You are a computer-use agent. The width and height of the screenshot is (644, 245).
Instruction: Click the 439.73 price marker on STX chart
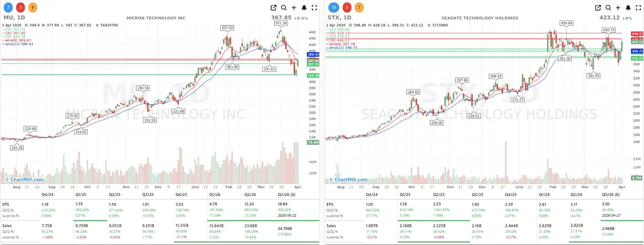tap(609, 30)
